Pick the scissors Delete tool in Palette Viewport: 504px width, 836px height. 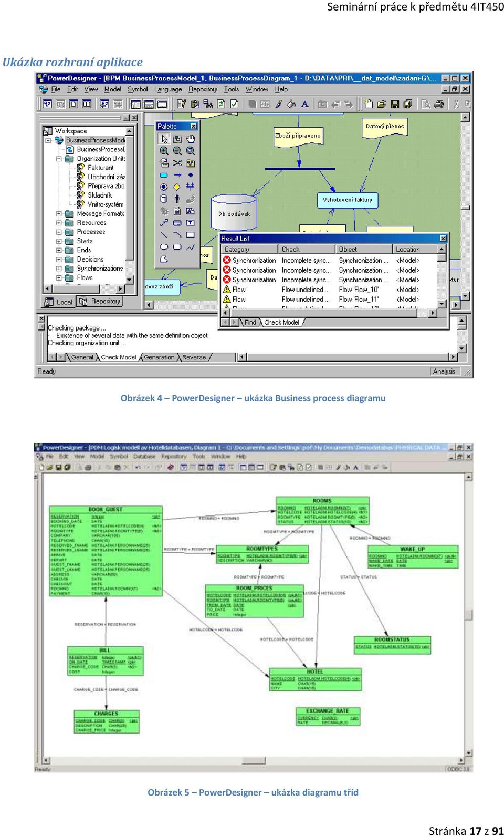point(177,163)
